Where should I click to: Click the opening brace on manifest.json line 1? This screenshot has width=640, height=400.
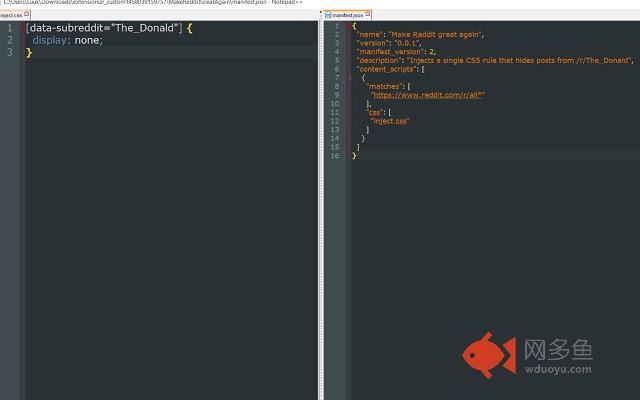[x=354, y=26]
